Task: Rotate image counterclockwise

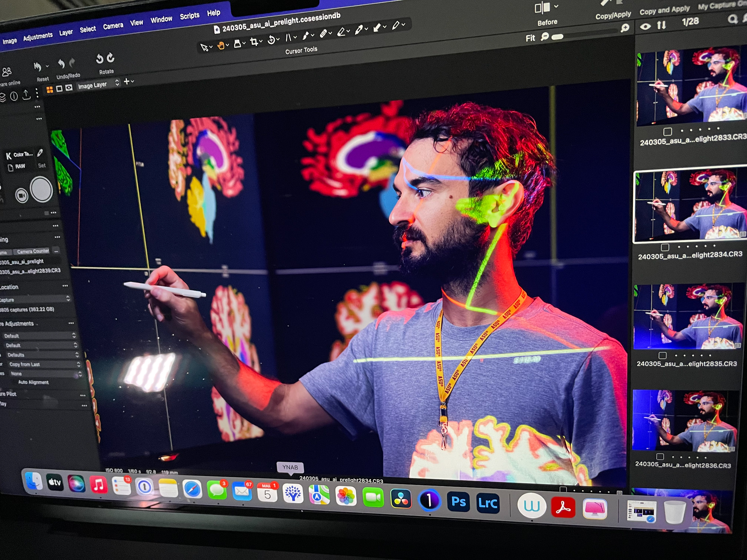Action: click(99, 59)
